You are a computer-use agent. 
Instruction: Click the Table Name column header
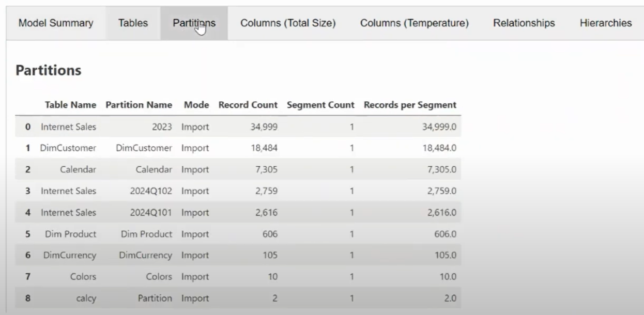tap(70, 105)
